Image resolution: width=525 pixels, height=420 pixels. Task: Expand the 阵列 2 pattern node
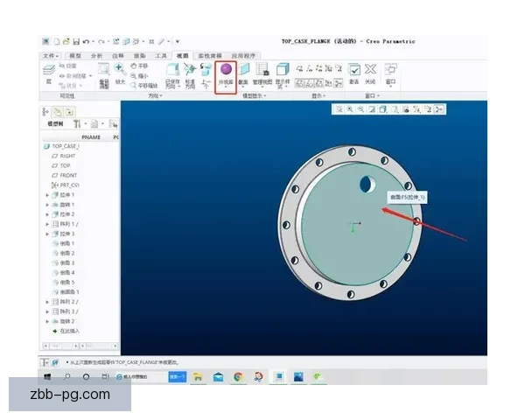[x=47, y=302]
